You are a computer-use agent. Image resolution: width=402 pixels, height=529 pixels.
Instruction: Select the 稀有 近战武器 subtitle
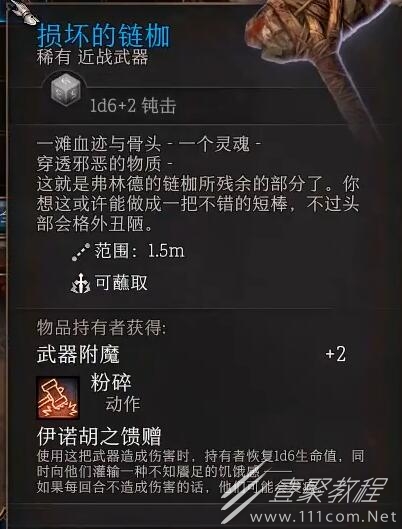pyautogui.click(x=92, y=58)
